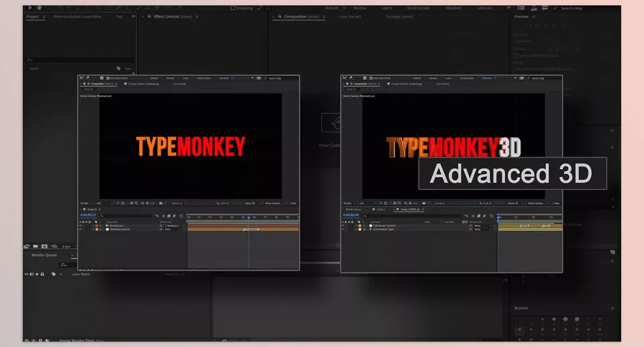The image size is (644, 347).
Task: Hide the Environment Light layer with its eye toggle
Action: pos(343,230)
